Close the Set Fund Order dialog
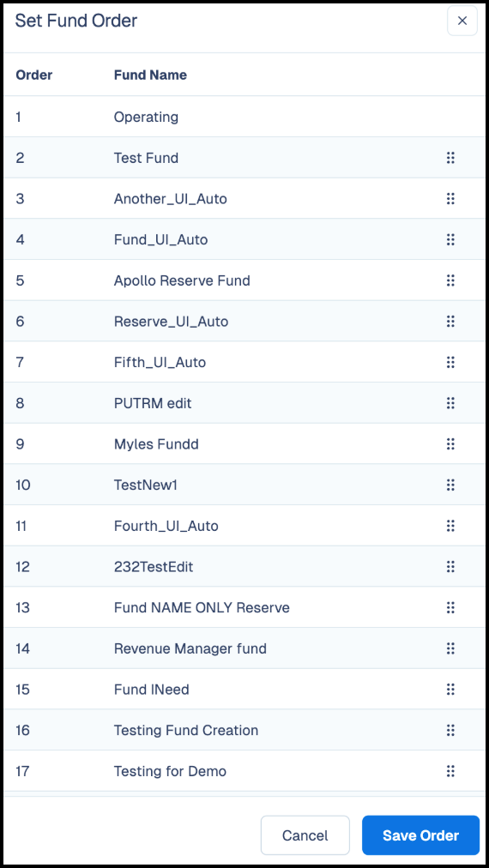 (x=462, y=21)
